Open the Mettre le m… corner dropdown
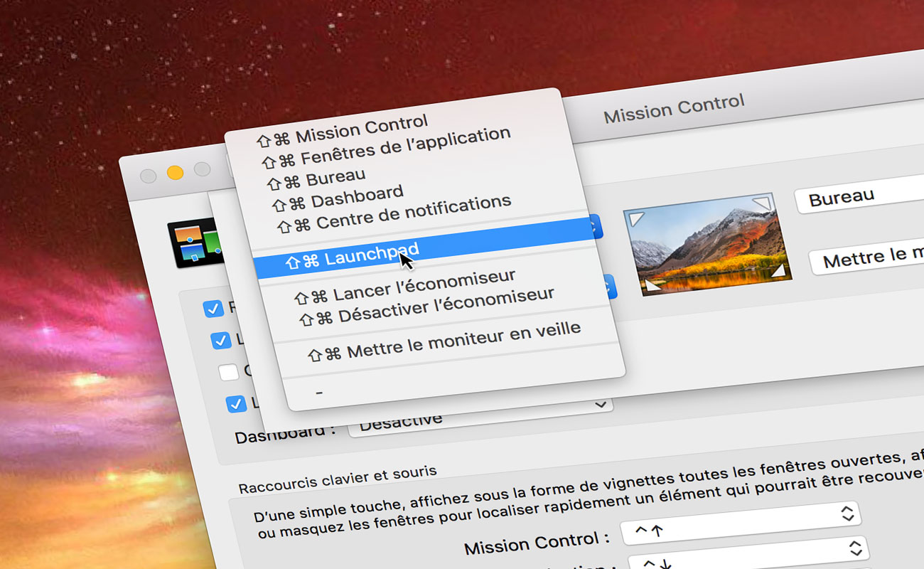Image resolution: width=924 pixels, height=569 pixels. point(867,257)
